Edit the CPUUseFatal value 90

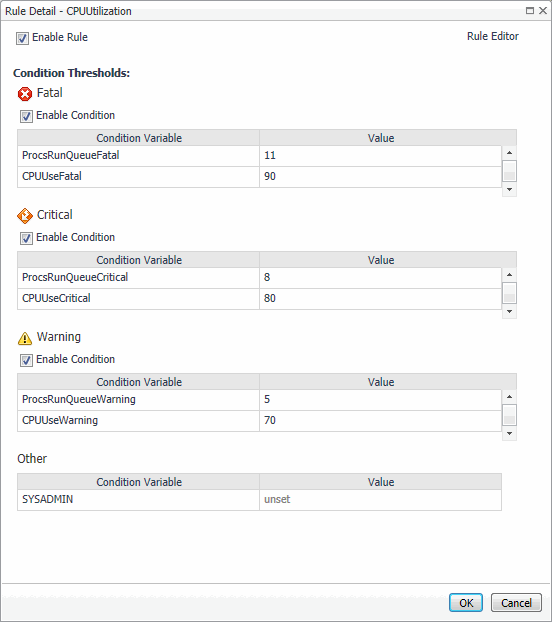380,177
